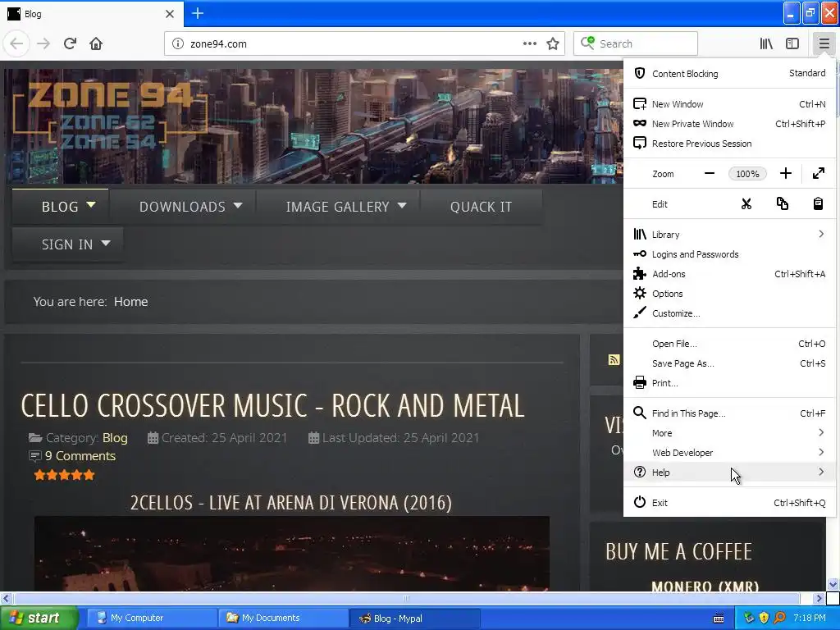
Task: Rate the article using the five stars
Action: point(64,475)
